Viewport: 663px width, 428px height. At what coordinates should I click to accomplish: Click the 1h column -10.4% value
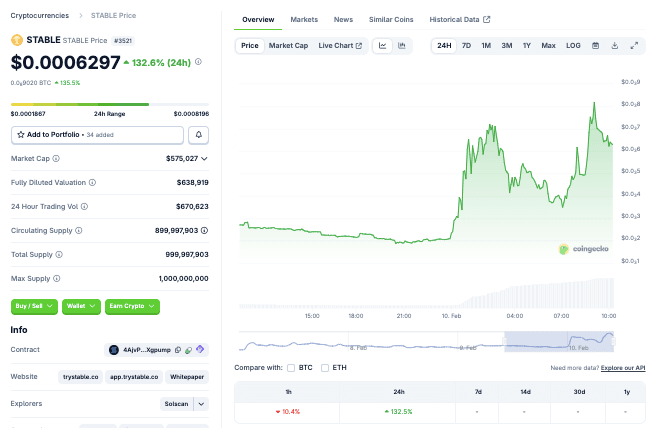click(288, 412)
